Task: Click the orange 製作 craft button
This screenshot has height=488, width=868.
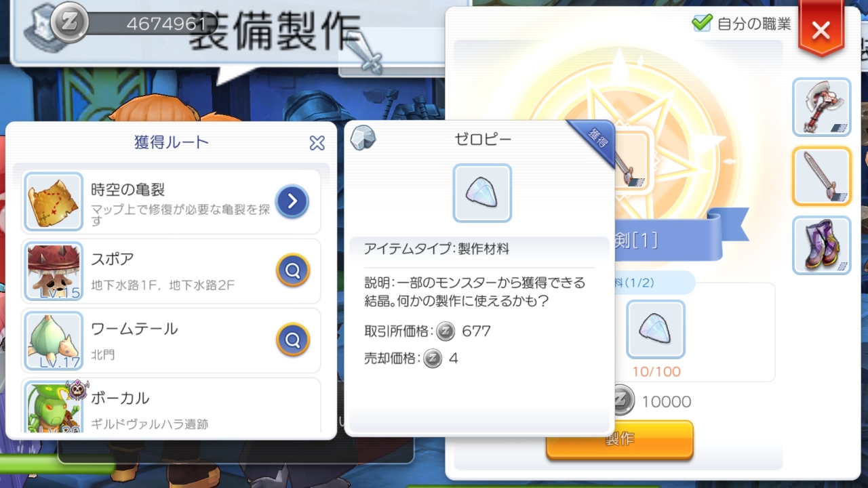Action: [x=620, y=439]
